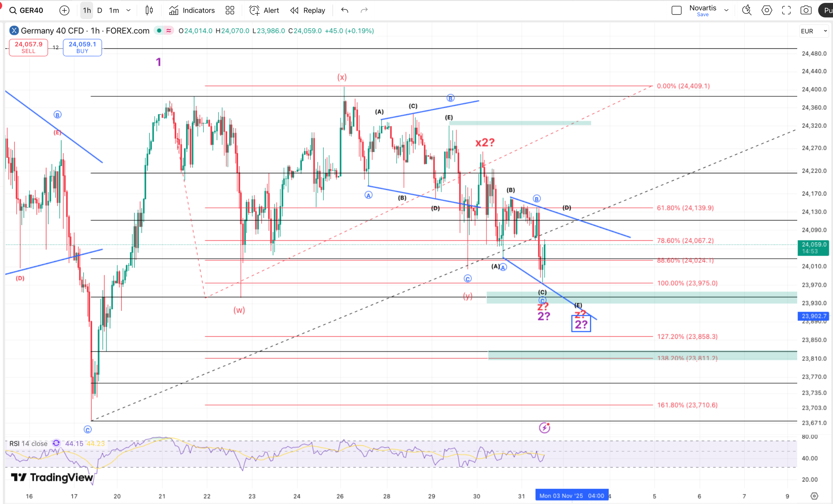
Task: Open the EUR currency dropdown
Action: tap(814, 31)
